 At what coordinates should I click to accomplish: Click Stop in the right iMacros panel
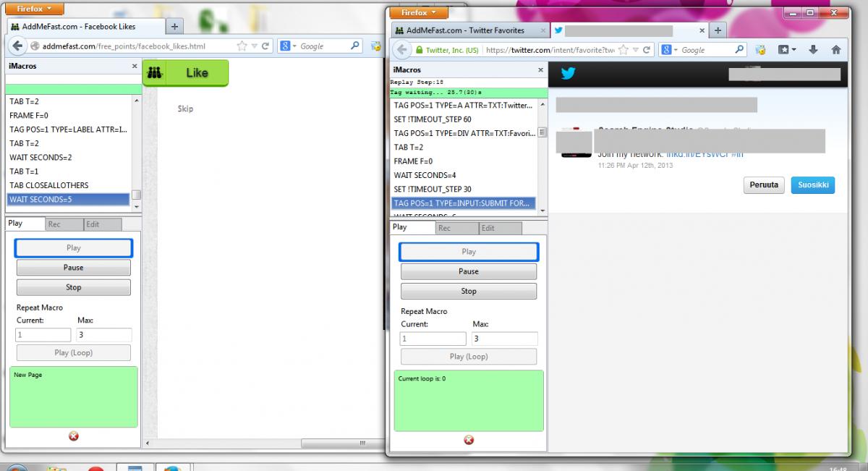click(x=469, y=291)
